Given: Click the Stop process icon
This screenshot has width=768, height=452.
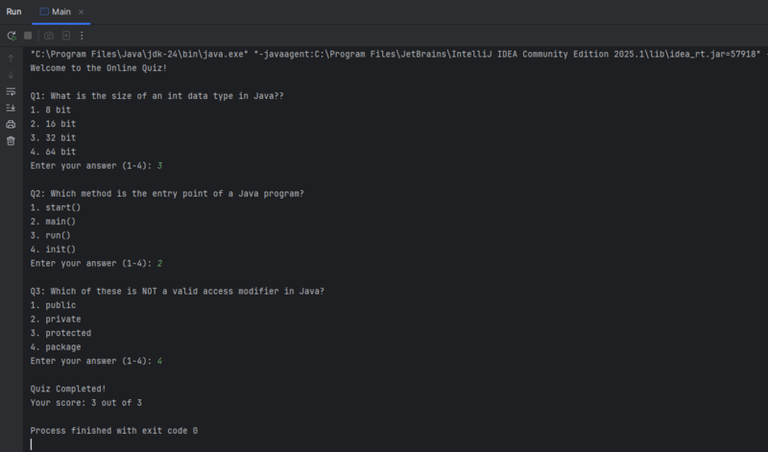Looking at the screenshot, I should (x=28, y=36).
